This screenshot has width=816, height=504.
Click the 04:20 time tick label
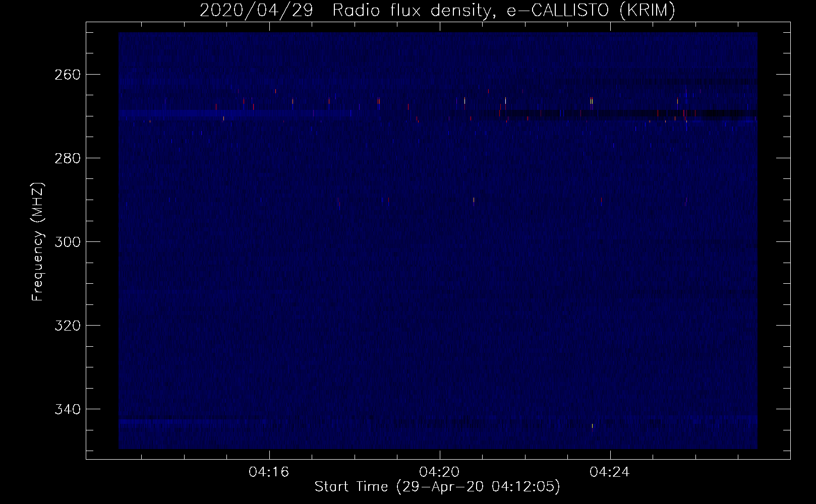click(x=439, y=472)
